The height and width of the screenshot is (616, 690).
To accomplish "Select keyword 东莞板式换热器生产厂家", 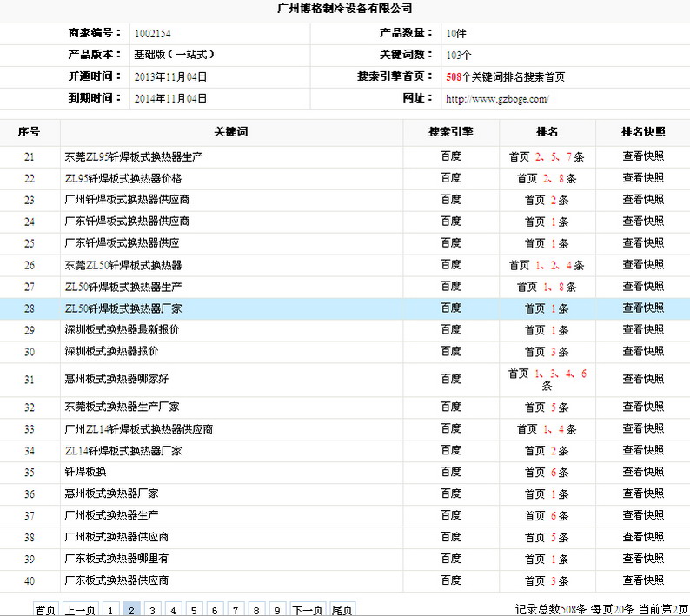I will point(122,407).
